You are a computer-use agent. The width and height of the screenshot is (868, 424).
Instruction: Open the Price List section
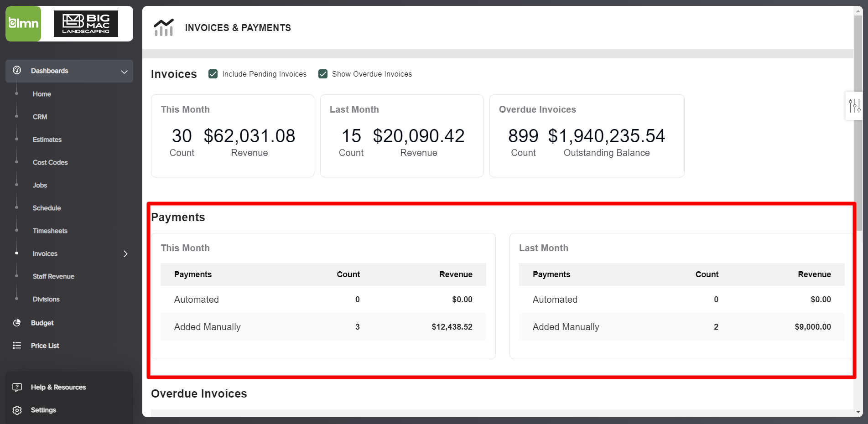coord(45,346)
